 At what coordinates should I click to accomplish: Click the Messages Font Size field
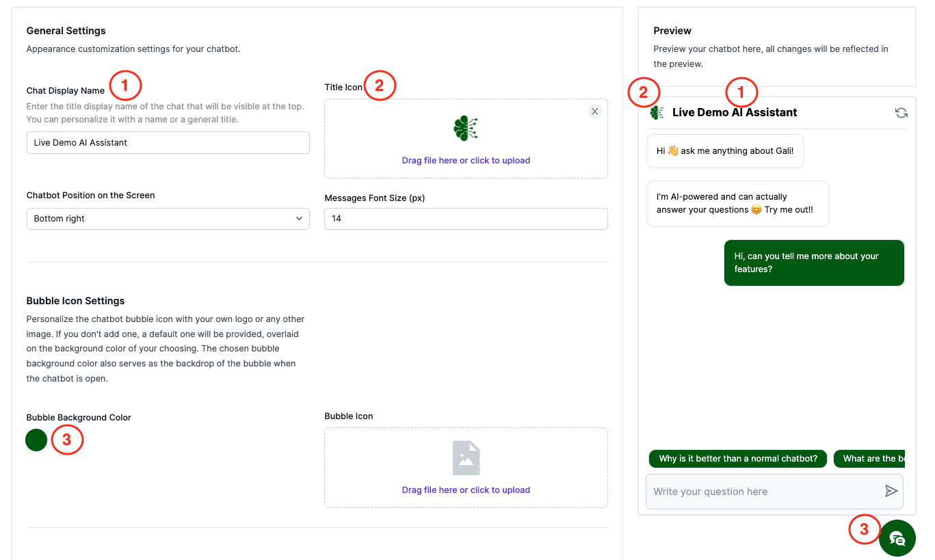pos(465,219)
